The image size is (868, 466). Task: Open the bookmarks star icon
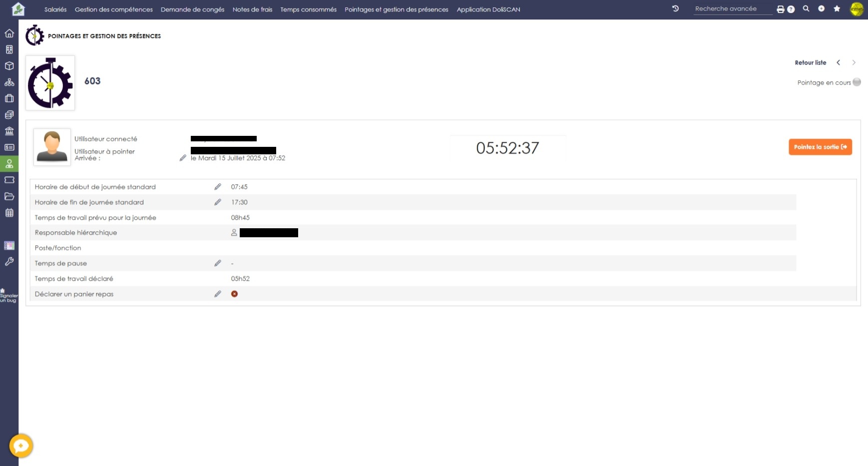[837, 8]
